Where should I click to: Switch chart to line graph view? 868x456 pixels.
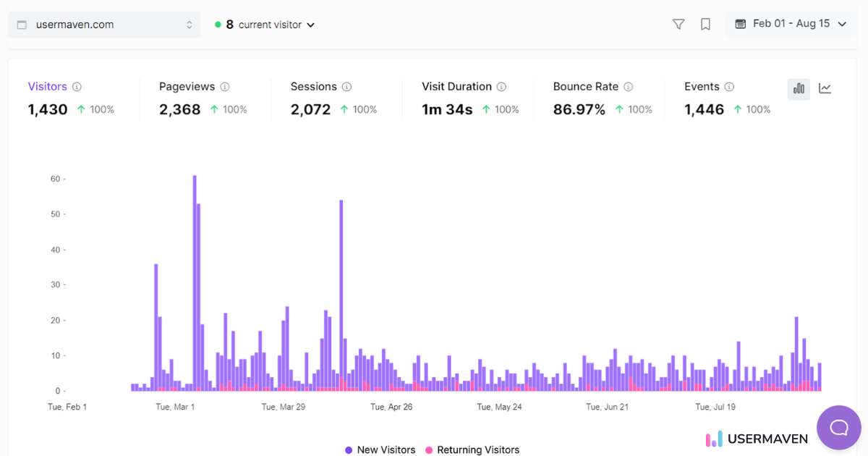click(825, 89)
